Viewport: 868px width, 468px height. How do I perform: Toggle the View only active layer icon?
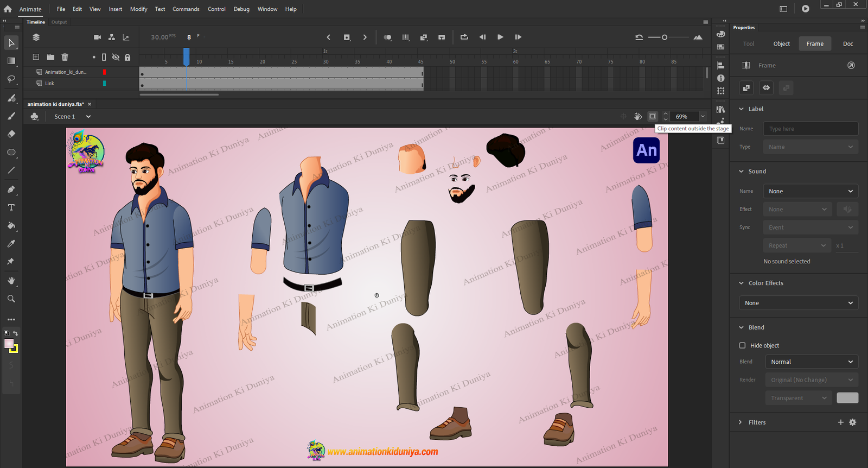36,37
